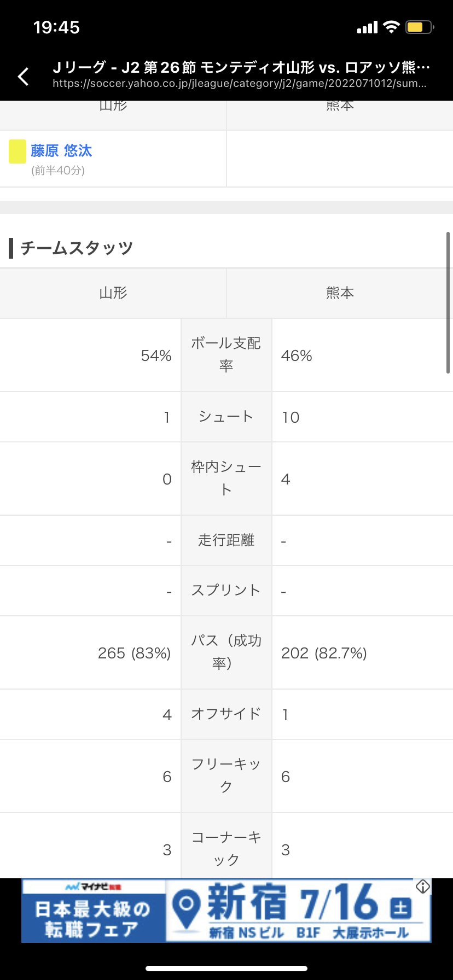
Task: Click the yellow card icon
Action: (18, 151)
